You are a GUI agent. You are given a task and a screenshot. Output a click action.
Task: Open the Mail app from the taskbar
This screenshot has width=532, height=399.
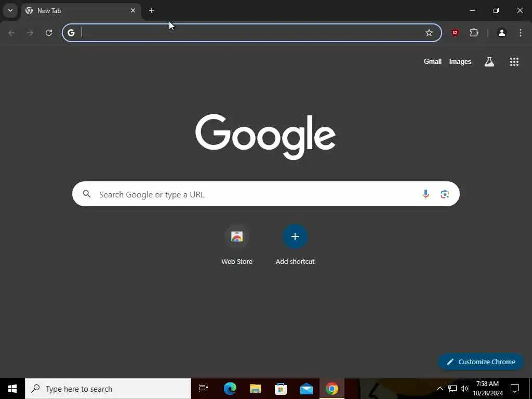point(307,389)
